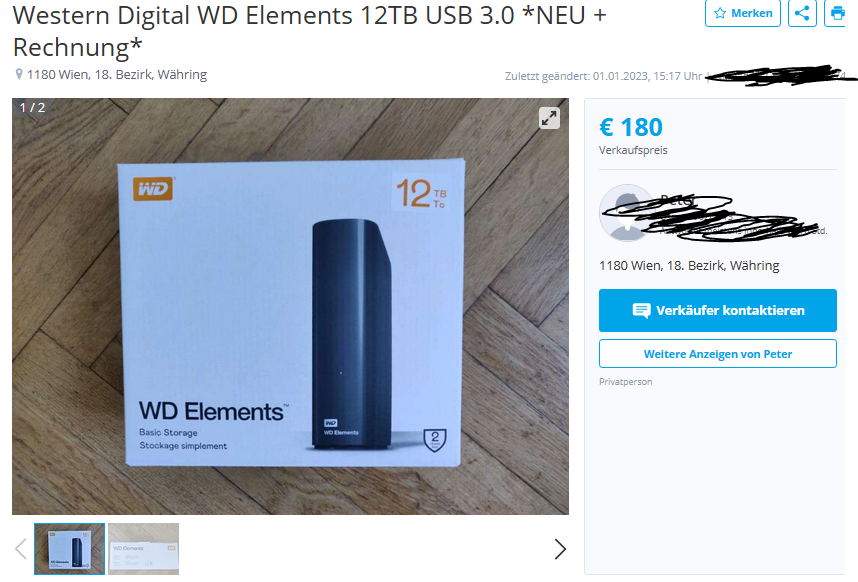Click the seller profile avatar
This screenshot has height=582, width=858.
point(627,213)
